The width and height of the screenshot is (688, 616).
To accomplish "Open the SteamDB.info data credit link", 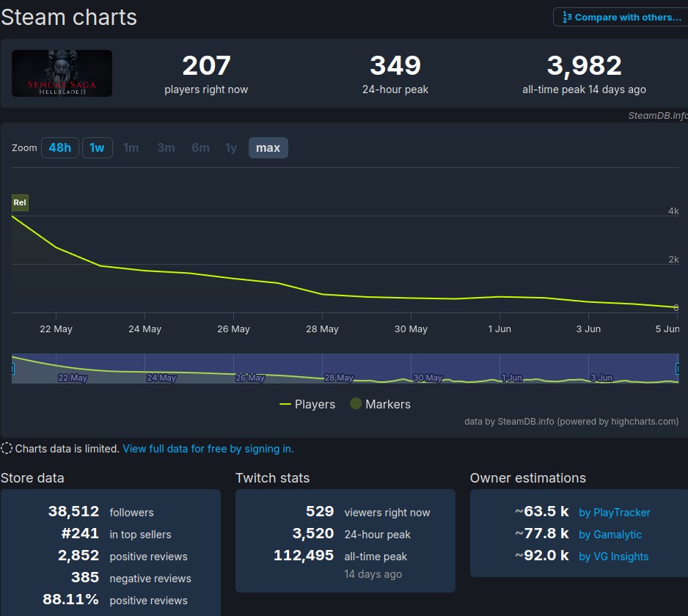I will coord(571,422).
